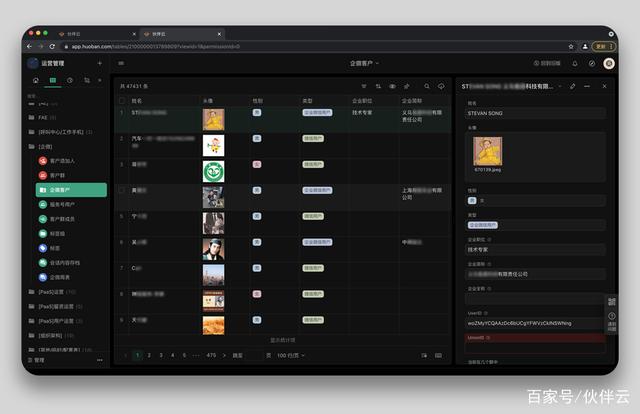Click the search magnifier in table toolbar
640x414 pixels.
427,87
